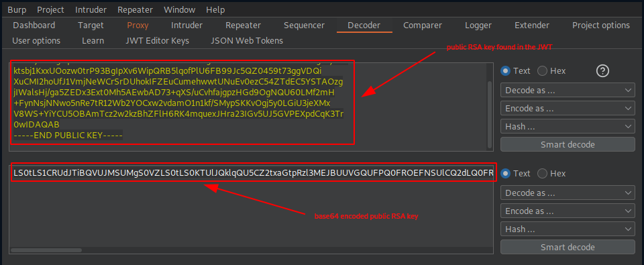Open the Decoder help question-mark icon
This screenshot has height=265, width=644.
click(602, 70)
